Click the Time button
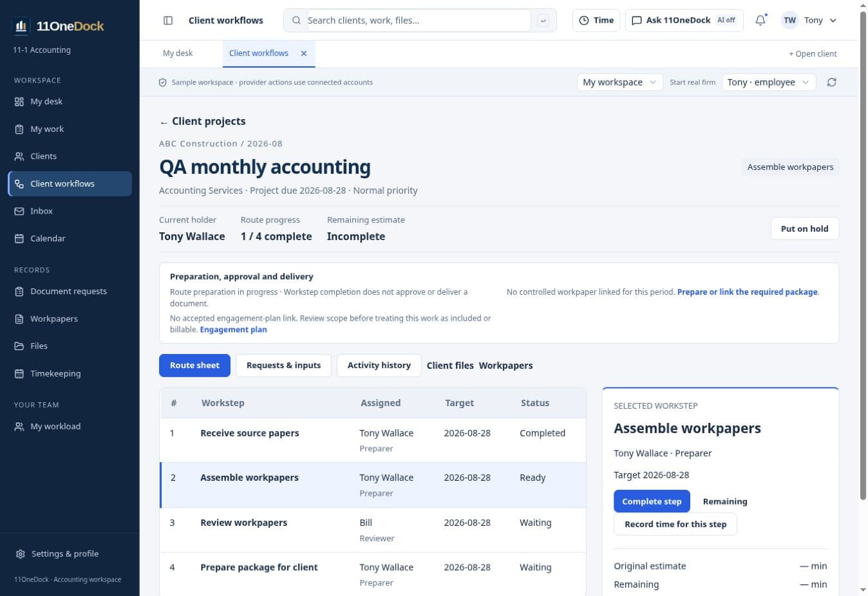The width and height of the screenshot is (868, 596). tap(596, 21)
